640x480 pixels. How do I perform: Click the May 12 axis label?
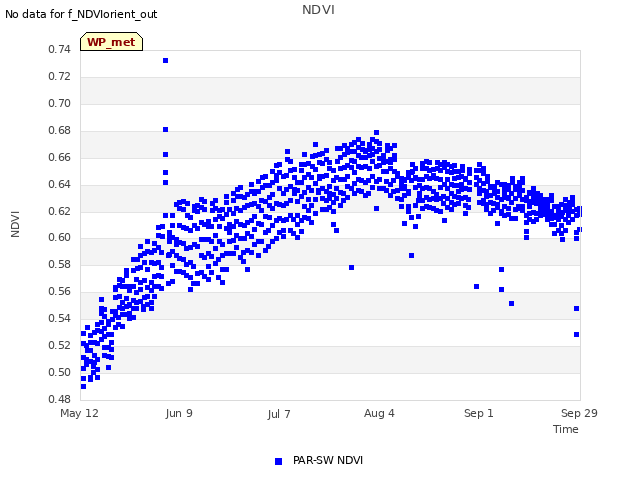click(79, 413)
